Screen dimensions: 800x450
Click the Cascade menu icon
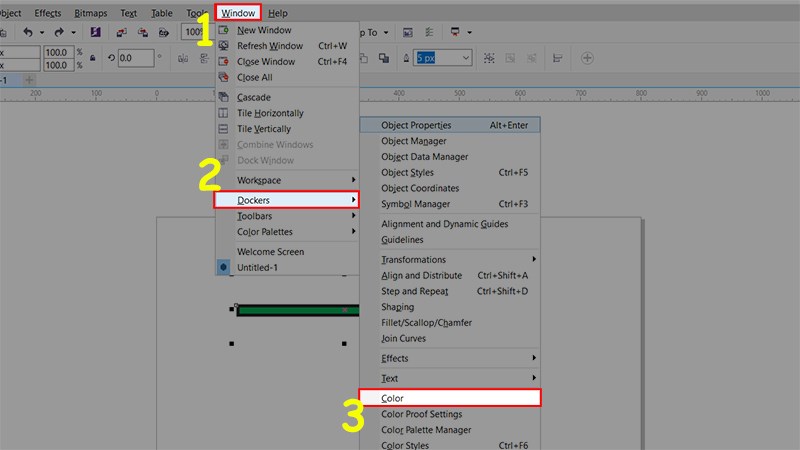[x=223, y=97]
